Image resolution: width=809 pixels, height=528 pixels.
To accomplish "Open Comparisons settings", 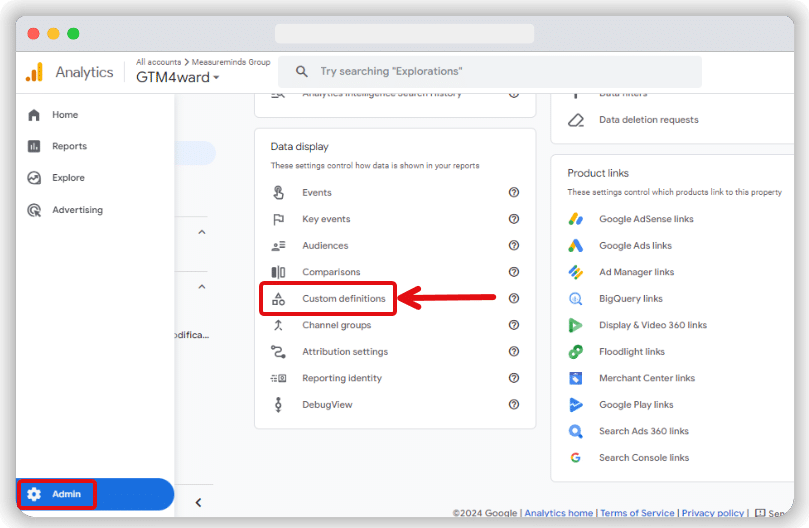I will pyautogui.click(x=331, y=272).
